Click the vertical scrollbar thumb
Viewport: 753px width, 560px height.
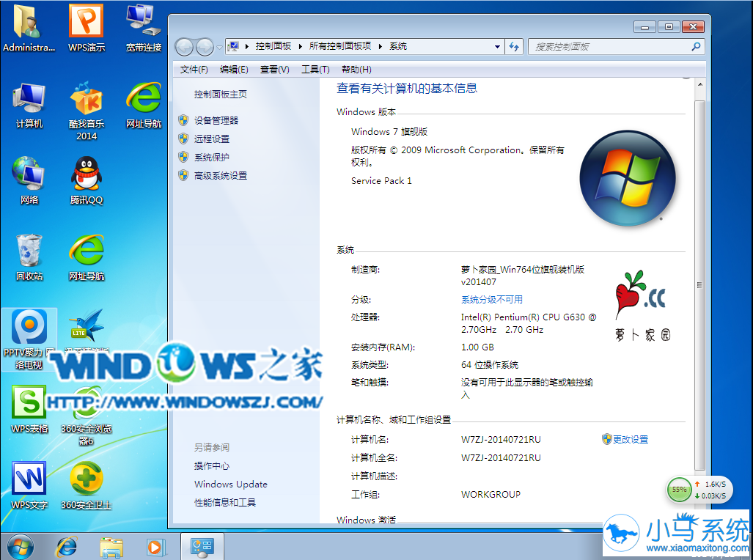[699, 285]
